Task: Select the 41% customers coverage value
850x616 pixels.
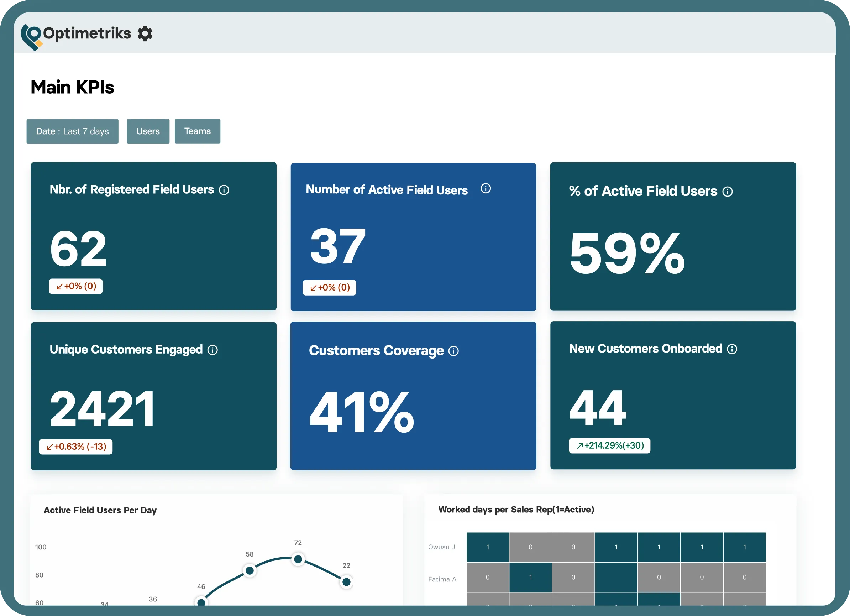Action: 362,412
